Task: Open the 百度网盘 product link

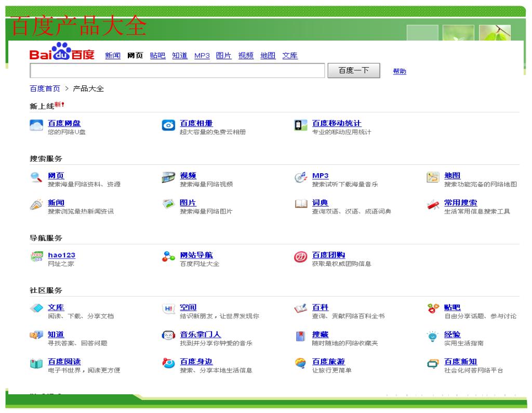Action: point(64,123)
